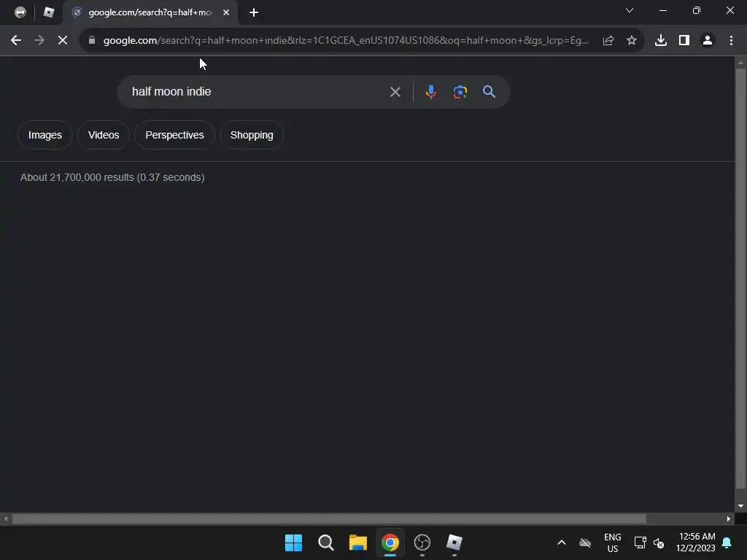Filter results by Images

(44, 135)
